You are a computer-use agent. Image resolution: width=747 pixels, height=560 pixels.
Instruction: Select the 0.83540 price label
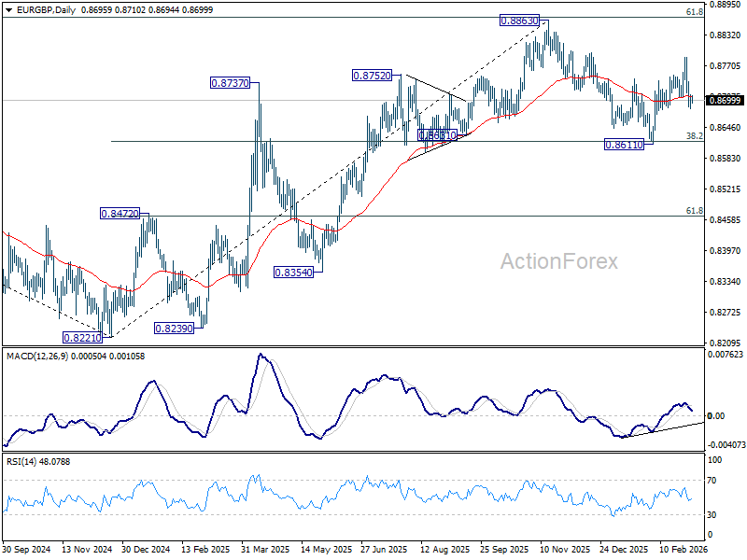coord(293,273)
